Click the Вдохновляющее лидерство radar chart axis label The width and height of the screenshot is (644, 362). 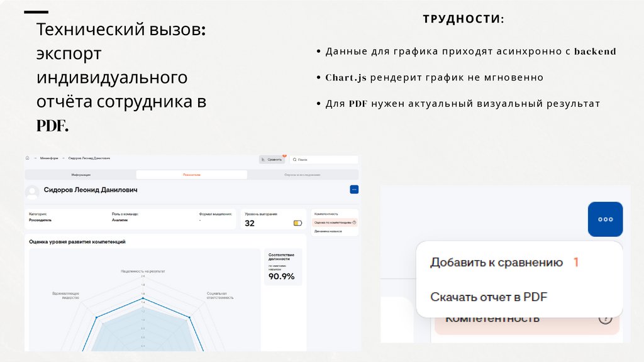[65, 295]
